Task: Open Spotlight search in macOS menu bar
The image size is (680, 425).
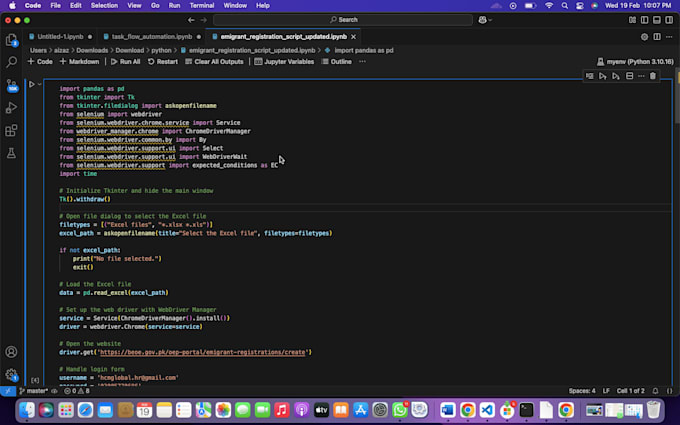Action: pos(565,6)
